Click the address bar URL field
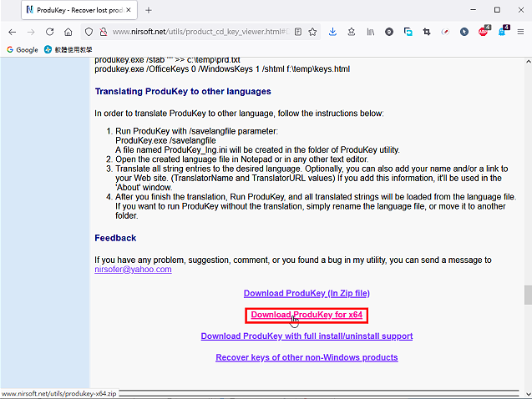The width and height of the screenshot is (532, 399). [200, 32]
